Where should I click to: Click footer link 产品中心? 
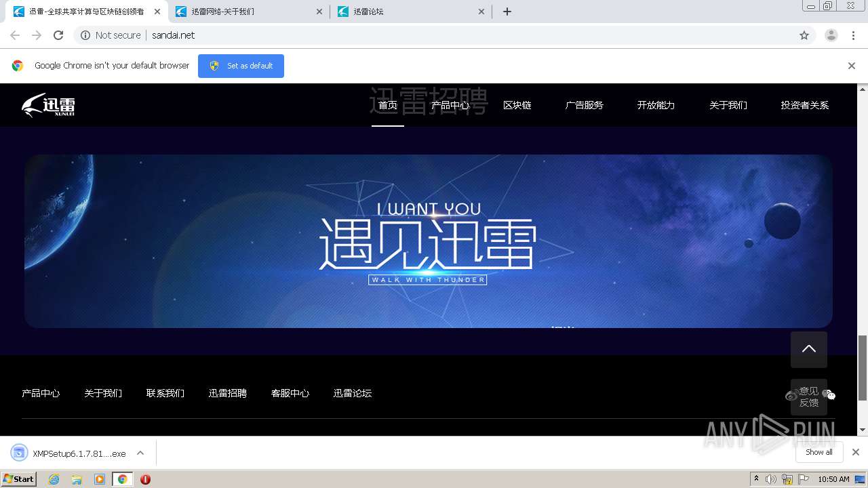click(41, 393)
